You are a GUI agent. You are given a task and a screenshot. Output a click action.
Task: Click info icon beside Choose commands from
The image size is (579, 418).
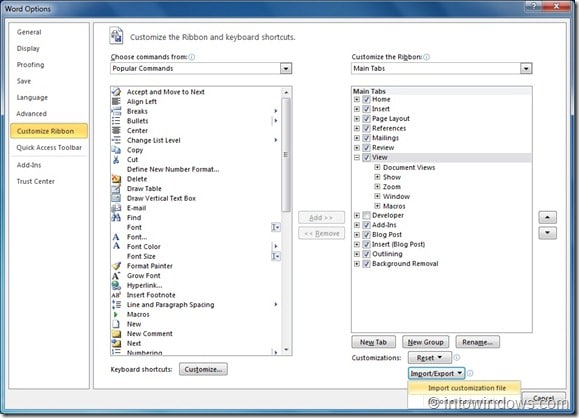(x=192, y=57)
